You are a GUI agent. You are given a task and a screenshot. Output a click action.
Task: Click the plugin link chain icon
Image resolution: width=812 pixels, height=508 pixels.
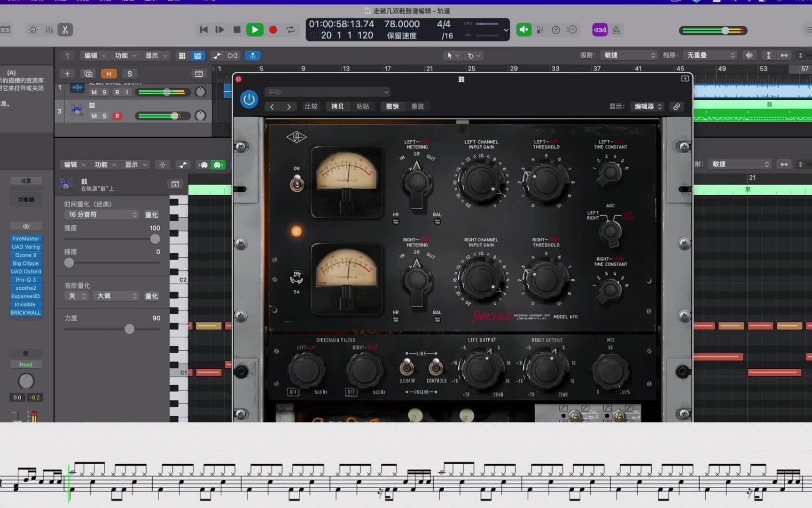click(677, 106)
